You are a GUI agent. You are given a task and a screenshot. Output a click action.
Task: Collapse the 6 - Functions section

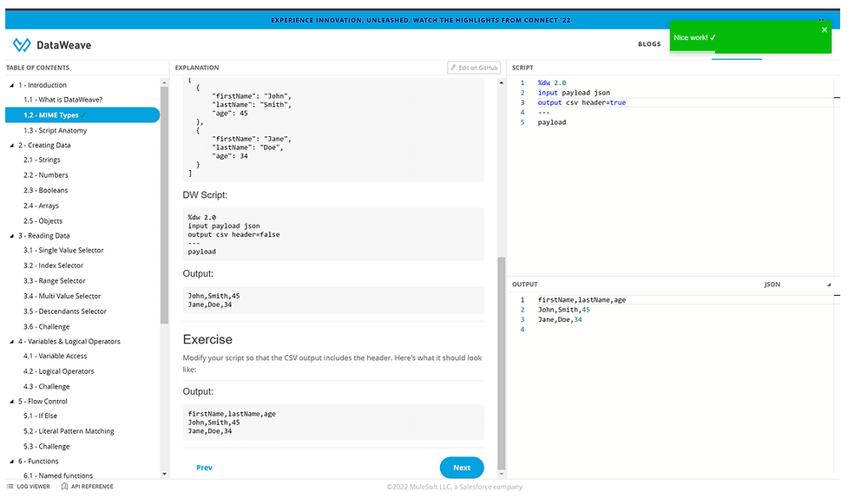pyautogui.click(x=11, y=462)
